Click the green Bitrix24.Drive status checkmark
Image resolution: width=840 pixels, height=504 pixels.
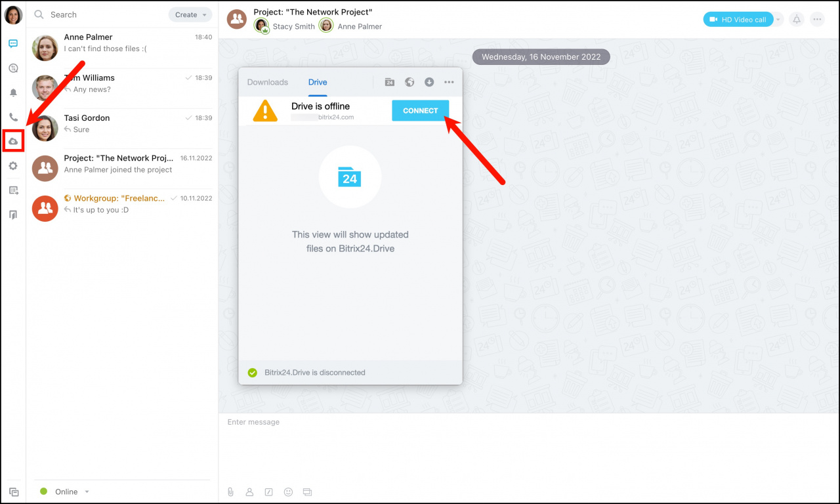click(x=253, y=372)
